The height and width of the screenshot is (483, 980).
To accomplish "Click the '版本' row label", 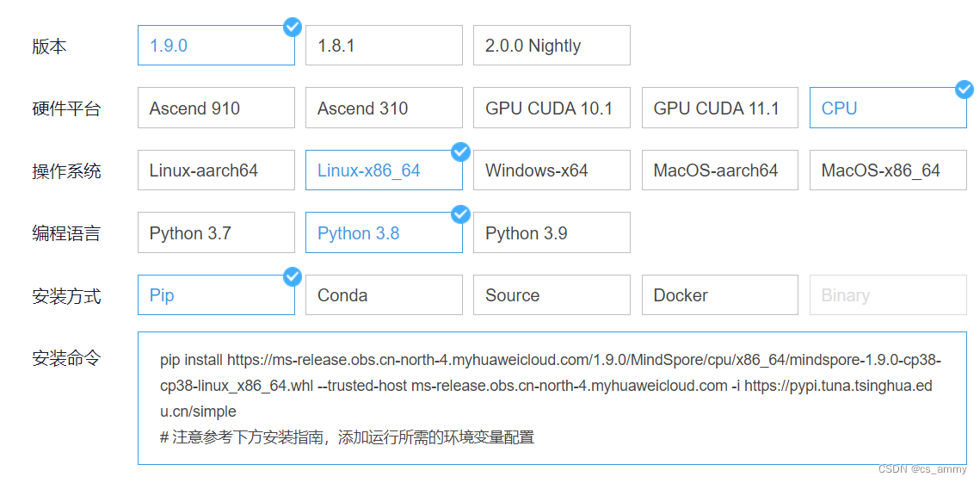I will 49,46.
